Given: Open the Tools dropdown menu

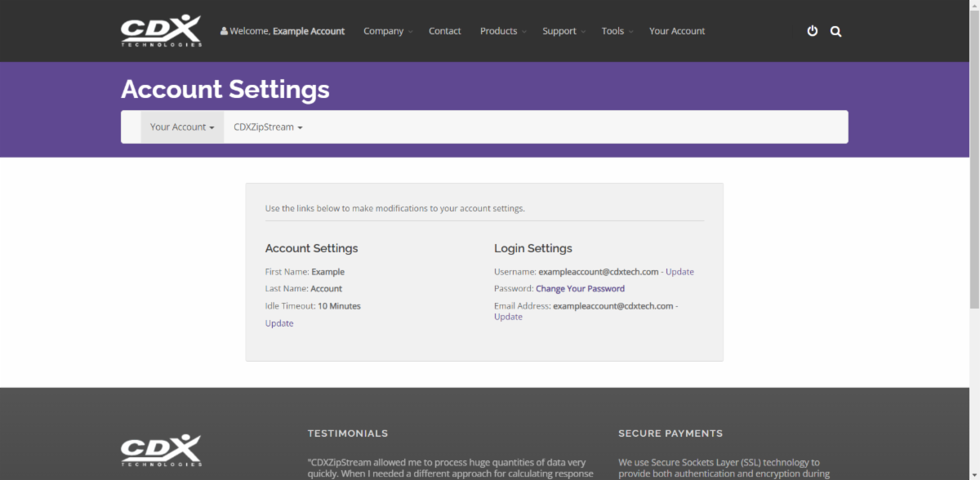Looking at the screenshot, I should [617, 31].
